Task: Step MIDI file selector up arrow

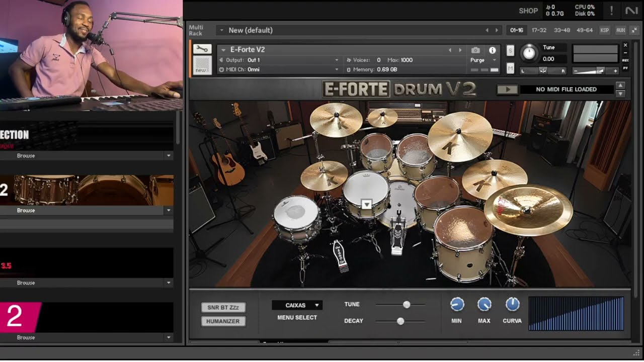Action: 620,85
